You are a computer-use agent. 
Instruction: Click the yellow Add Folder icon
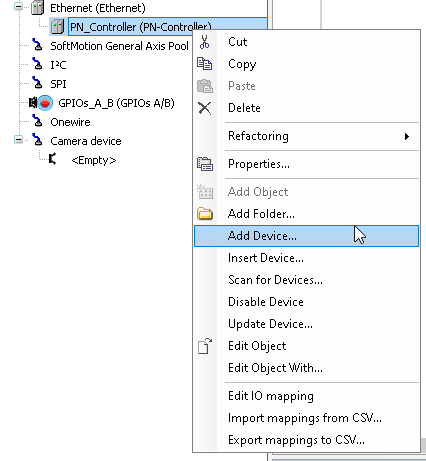pyautogui.click(x=205, y=214)
